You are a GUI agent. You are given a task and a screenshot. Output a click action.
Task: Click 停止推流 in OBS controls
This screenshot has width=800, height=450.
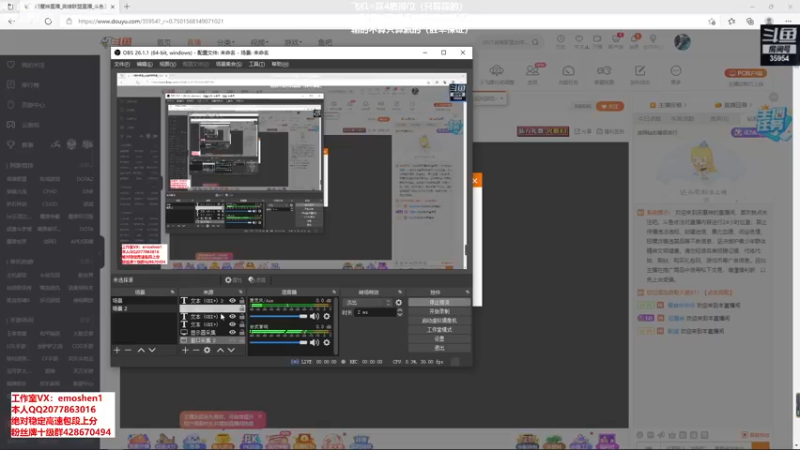coord(439,303)
